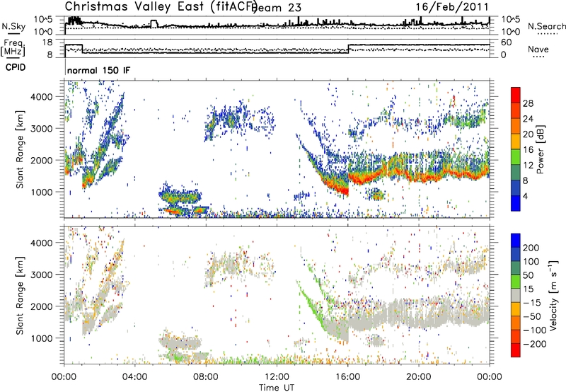Click the '08:00' time axis label
This screenshot has width=566, height=392.
[206, 377]
